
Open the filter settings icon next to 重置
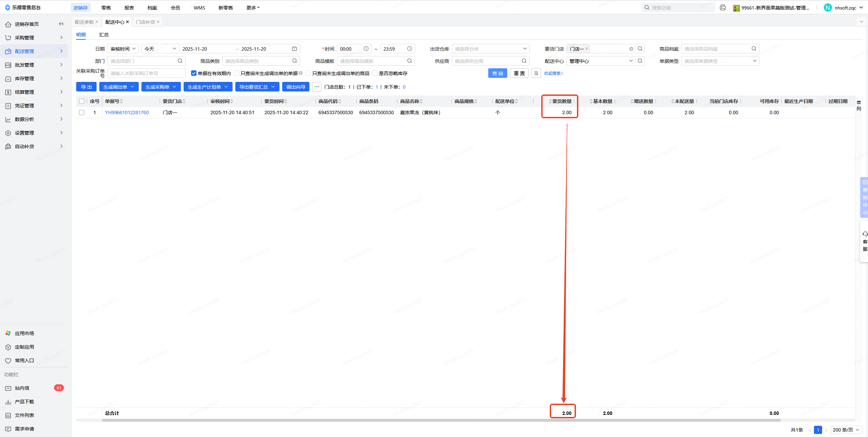pos(536,73)
